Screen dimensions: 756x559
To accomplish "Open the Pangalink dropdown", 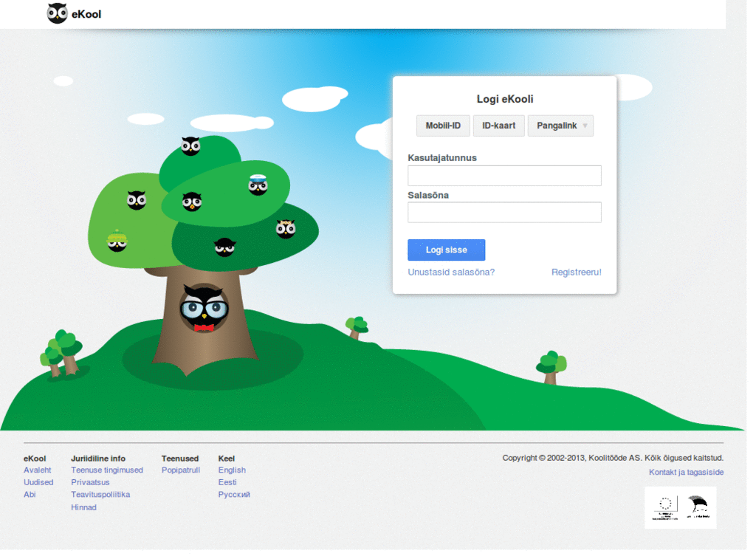I will (561, 126).
